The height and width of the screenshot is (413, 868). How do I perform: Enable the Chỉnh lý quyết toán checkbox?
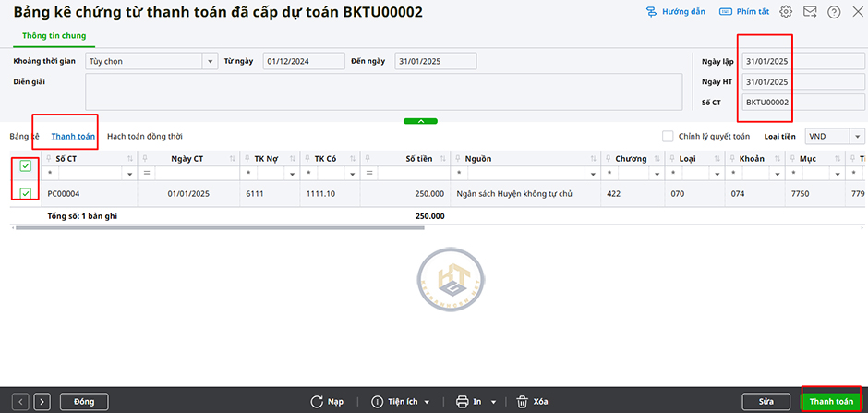click(668, 136)
